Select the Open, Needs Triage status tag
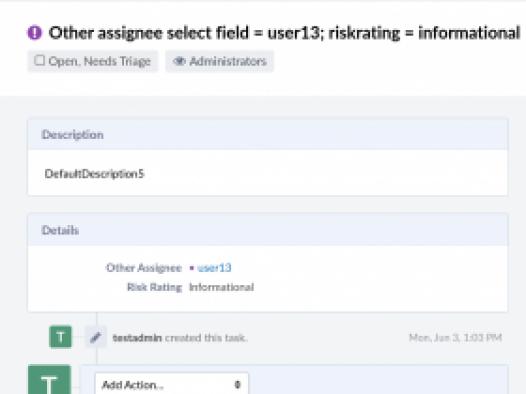 click(93, 61)
